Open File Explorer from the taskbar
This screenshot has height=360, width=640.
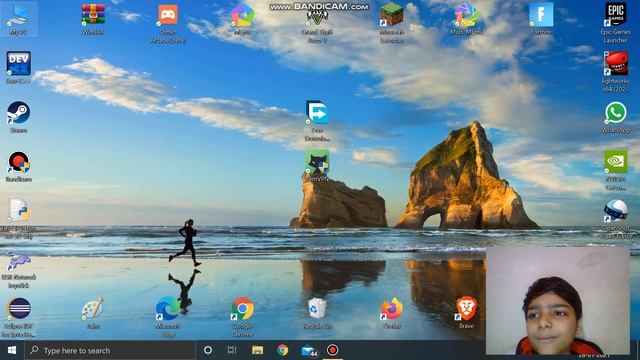(257, 350)
